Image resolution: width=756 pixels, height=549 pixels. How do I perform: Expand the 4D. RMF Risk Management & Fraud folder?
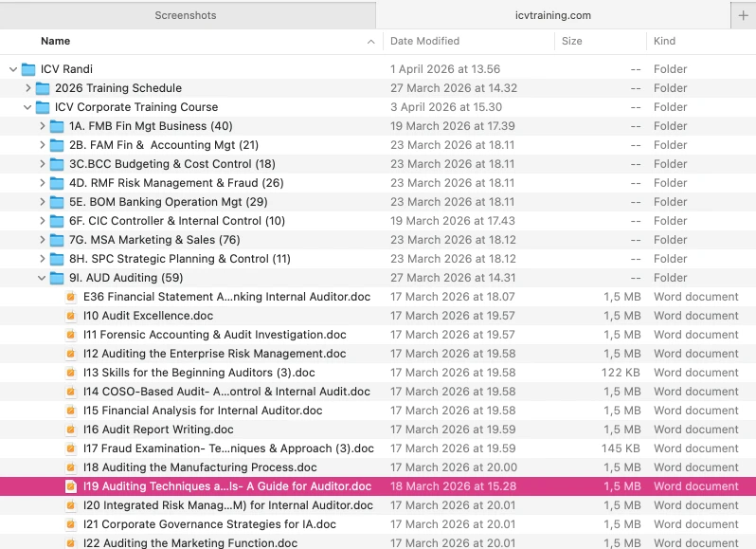pos(42,183)
